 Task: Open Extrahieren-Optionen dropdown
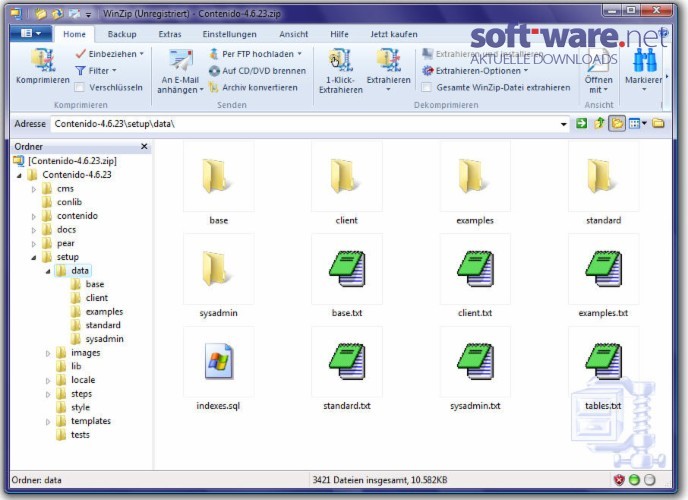pyautogui.click(x=475, y=71)
